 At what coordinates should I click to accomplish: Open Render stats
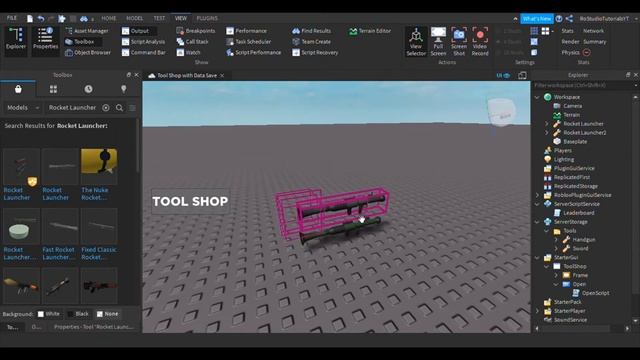coord(570,42)
